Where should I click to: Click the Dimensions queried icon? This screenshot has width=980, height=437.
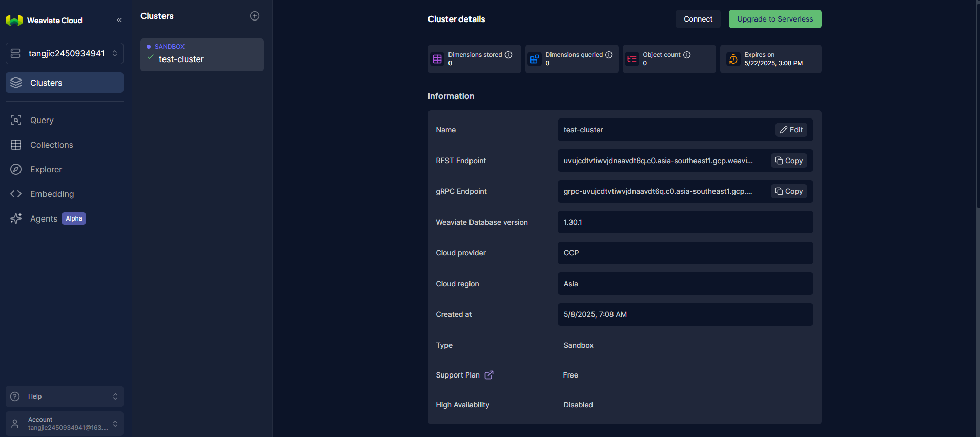click(x=535, y=59)
